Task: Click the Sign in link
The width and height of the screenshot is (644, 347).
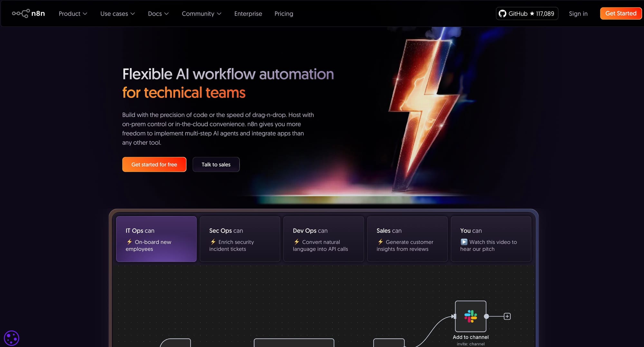Action: [x=578, y=14]
